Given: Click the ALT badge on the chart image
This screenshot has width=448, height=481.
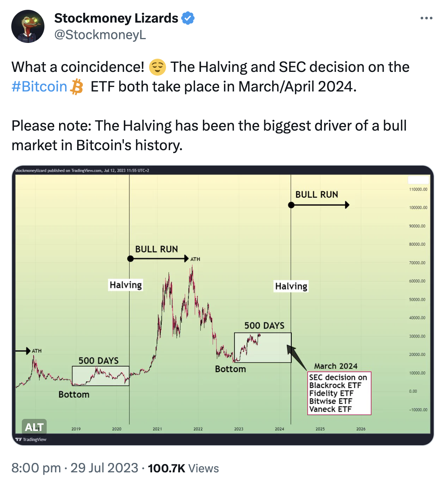Looking at the screenshot, I should pos(34,427).
